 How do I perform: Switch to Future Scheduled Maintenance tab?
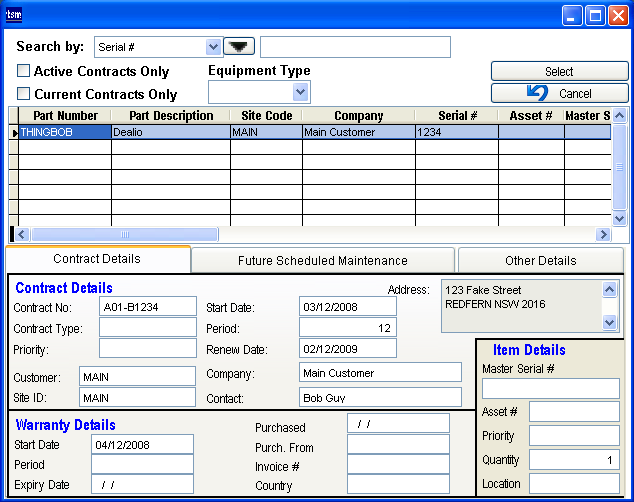(x=322, y=260)
